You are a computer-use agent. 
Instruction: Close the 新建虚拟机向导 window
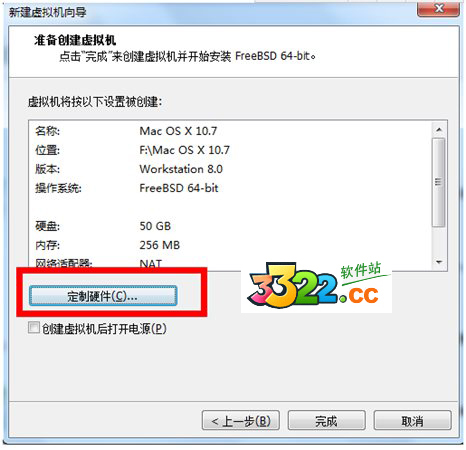[x=439, y=8]
